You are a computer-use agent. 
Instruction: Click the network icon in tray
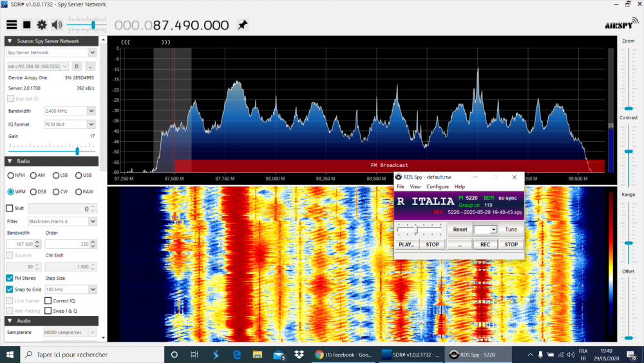pyautogui.click(x=561, y=355)
